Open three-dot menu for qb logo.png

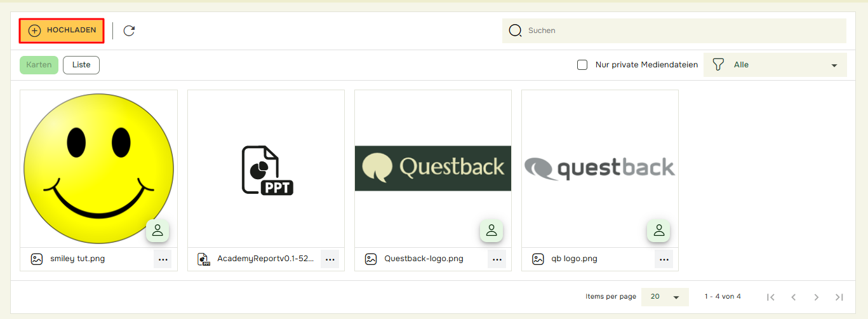(x=664, y=259)
